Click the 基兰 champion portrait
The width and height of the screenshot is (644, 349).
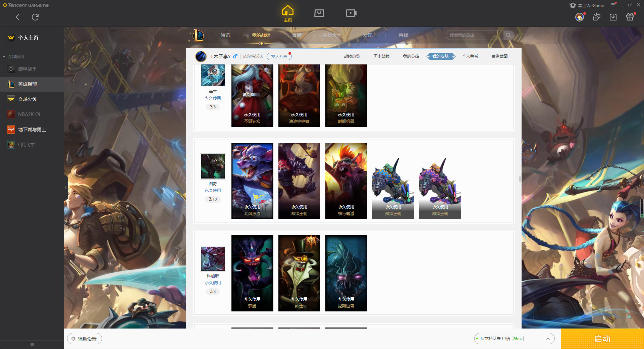[213, 75]
